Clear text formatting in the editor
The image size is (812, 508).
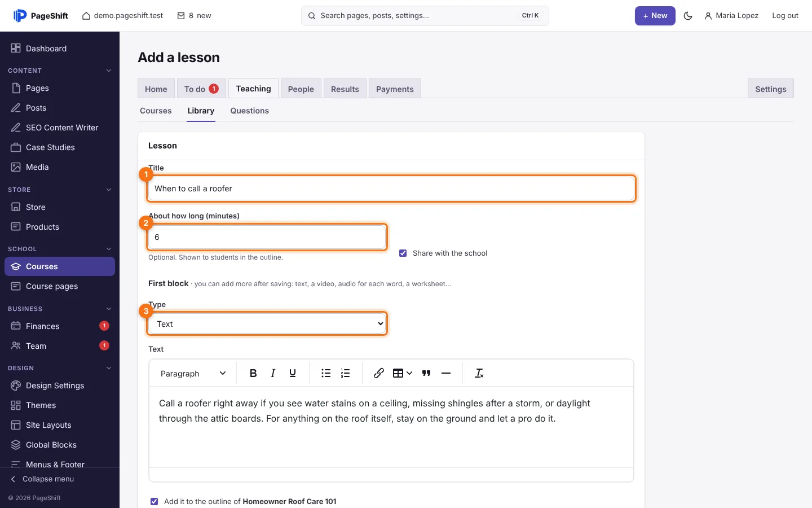(x=479, y=373)
